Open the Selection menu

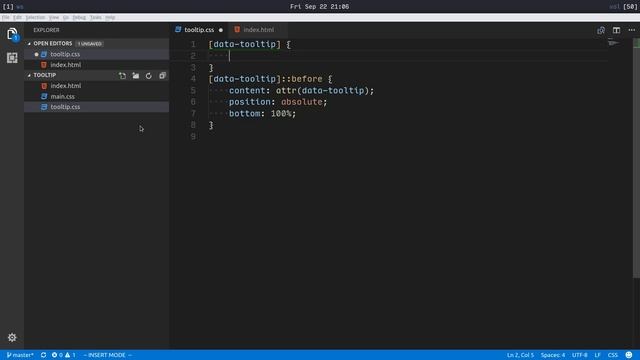35,18
